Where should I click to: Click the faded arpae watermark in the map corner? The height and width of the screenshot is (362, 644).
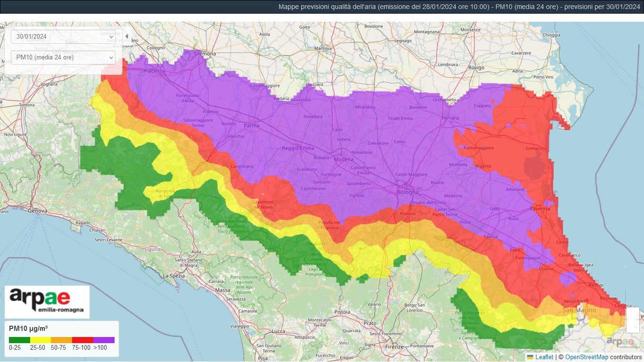(x=620, y=342)
